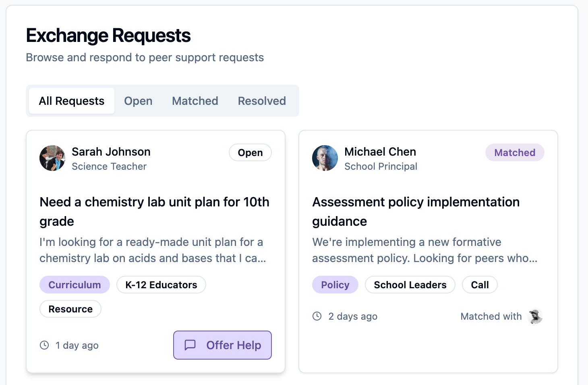Click the 'Science Teacher' role text
This screenshot has height=385, width=588.
[109, 166]
